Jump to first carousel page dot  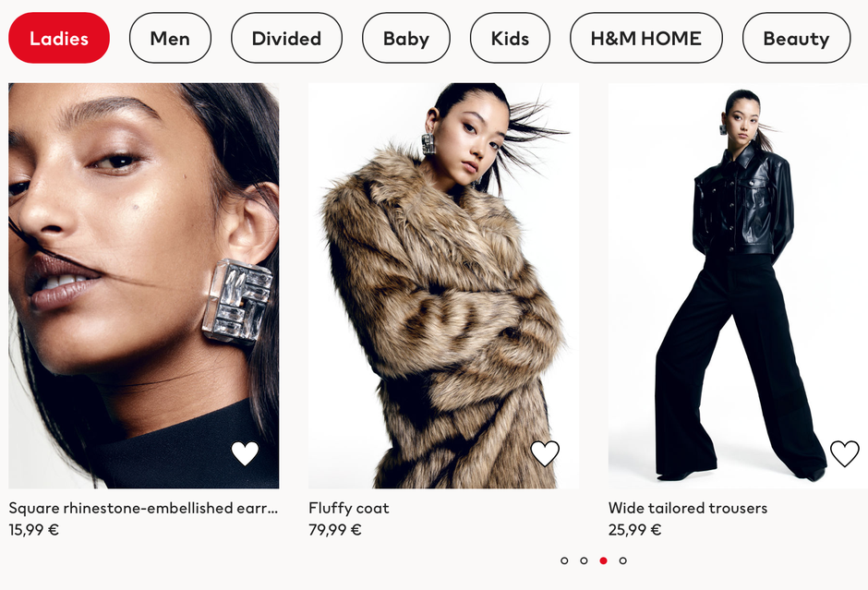[x=564, y=560]
